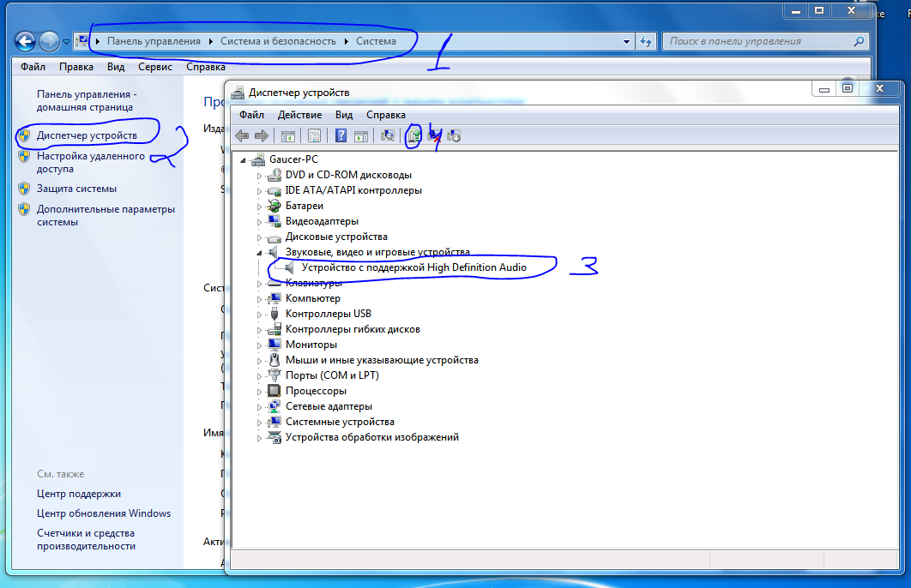Click the Disable device down-arrow icon
Image resolution: width=911 pixels, height=588 pixels.
454,135
